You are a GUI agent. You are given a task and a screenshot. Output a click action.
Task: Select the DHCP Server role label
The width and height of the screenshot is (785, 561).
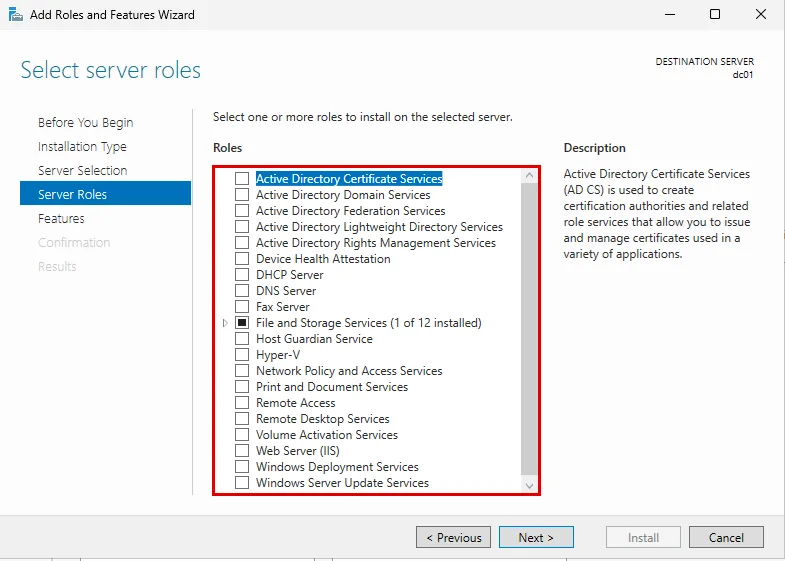pyautogui.click(x=289, y=275)
